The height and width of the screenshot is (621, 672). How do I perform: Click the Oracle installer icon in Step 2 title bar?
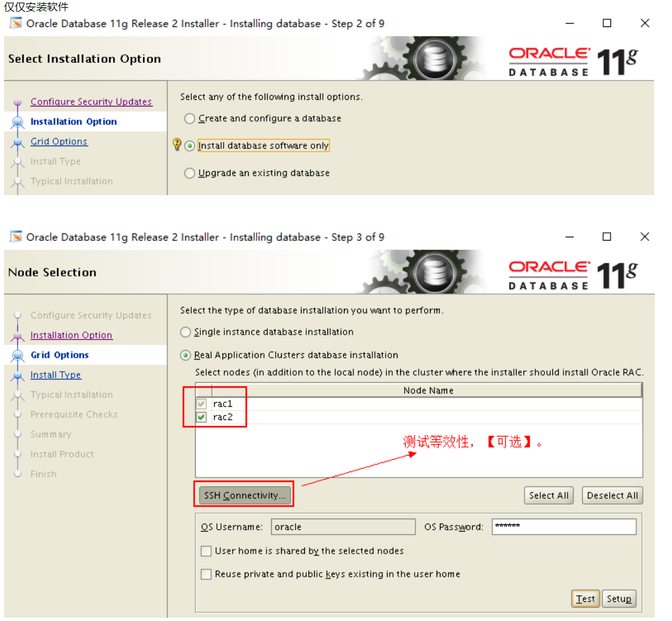pos(16,22)
